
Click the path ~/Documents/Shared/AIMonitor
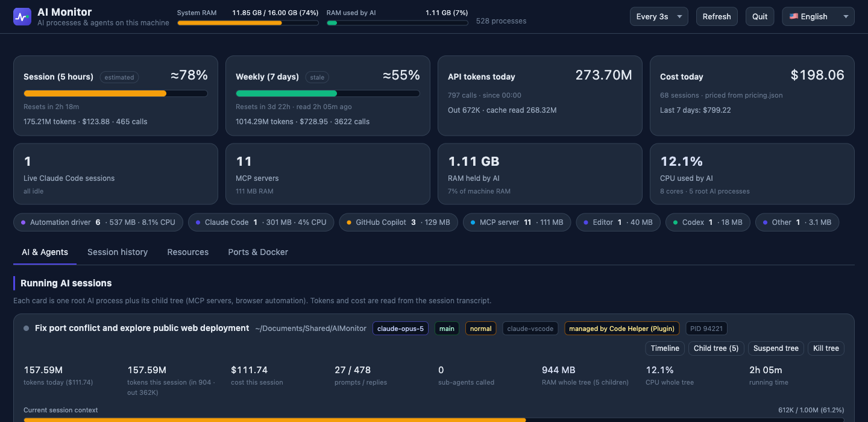pos(310,329)
